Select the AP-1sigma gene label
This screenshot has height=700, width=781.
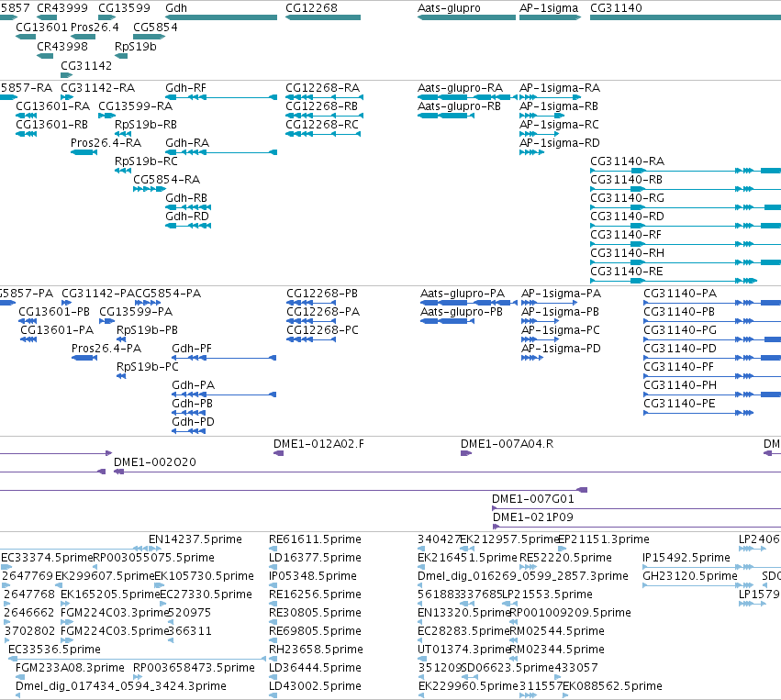(549, 8)
